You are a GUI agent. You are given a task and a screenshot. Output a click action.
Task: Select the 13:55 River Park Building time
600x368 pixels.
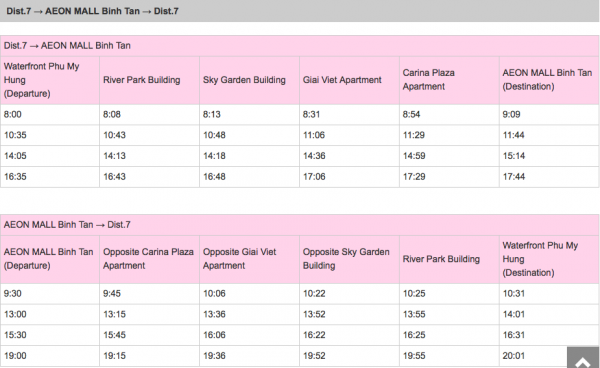tap(449, 314)
